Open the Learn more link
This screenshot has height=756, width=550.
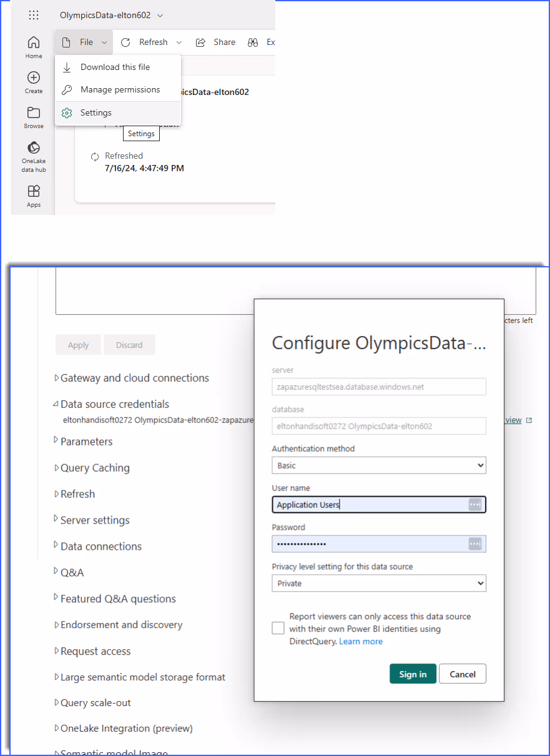pos(361,642)
